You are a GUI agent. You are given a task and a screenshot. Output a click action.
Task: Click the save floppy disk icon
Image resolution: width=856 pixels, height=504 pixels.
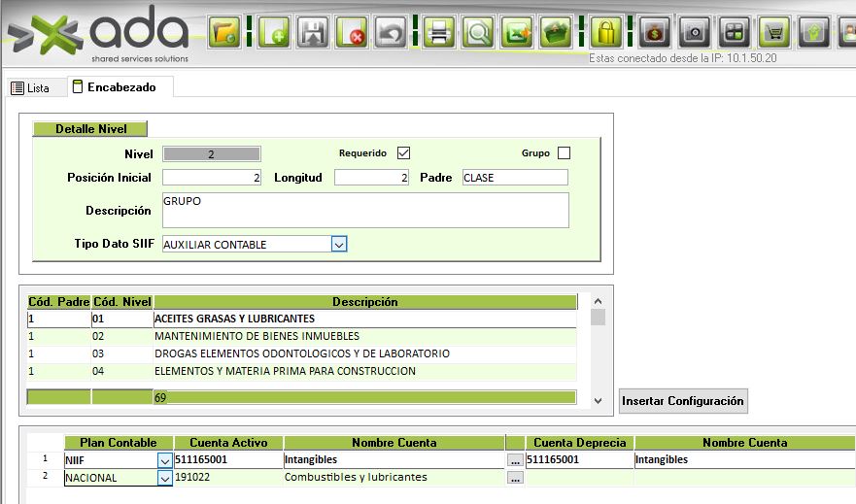tap(313, 33)
